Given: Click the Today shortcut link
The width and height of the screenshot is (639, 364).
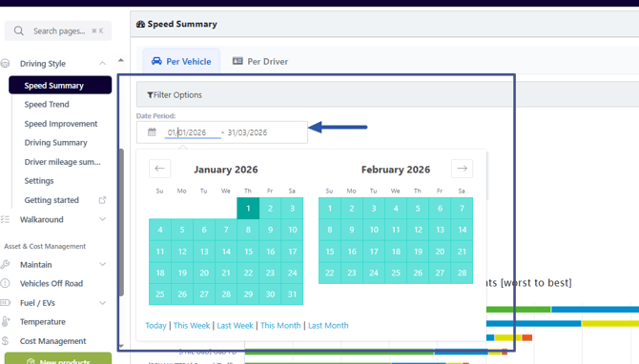Looking at the screenshot, I should point(156,325).
